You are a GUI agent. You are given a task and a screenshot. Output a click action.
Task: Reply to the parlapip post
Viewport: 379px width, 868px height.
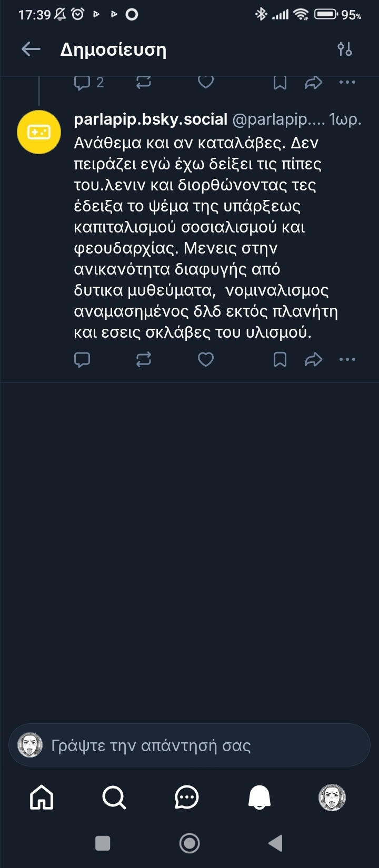(82, 359)
